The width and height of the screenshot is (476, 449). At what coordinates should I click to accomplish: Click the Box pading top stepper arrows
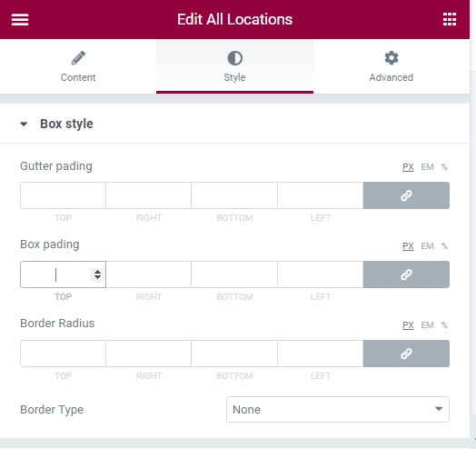tap(97, 274)
